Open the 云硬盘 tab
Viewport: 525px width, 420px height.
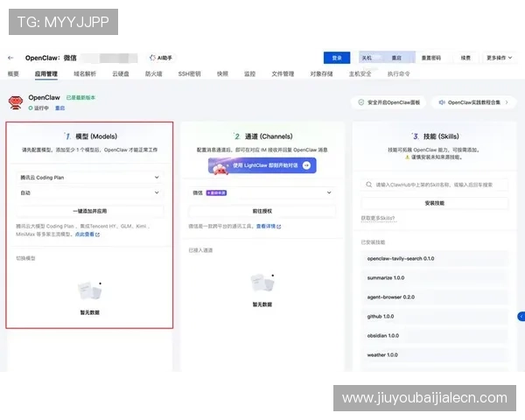121,74
